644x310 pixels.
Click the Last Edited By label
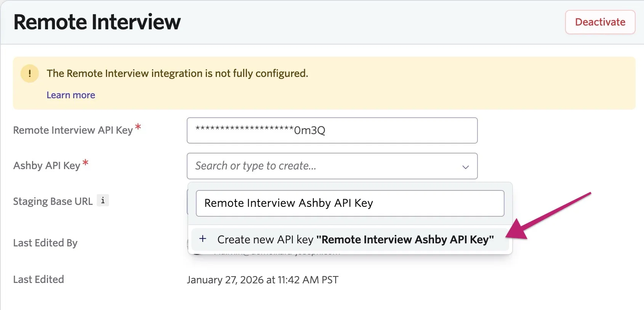pos(45,243)
